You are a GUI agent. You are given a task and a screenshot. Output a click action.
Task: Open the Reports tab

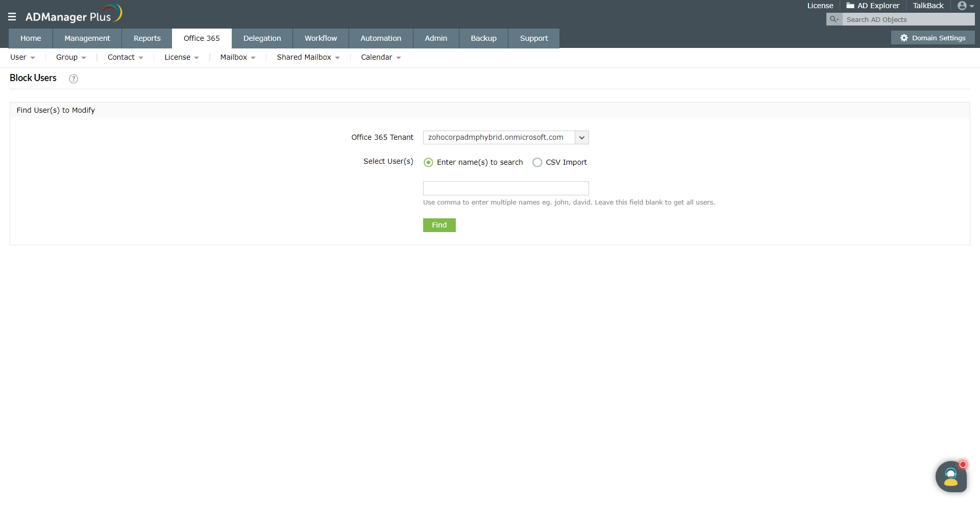(x=147, y=38)
